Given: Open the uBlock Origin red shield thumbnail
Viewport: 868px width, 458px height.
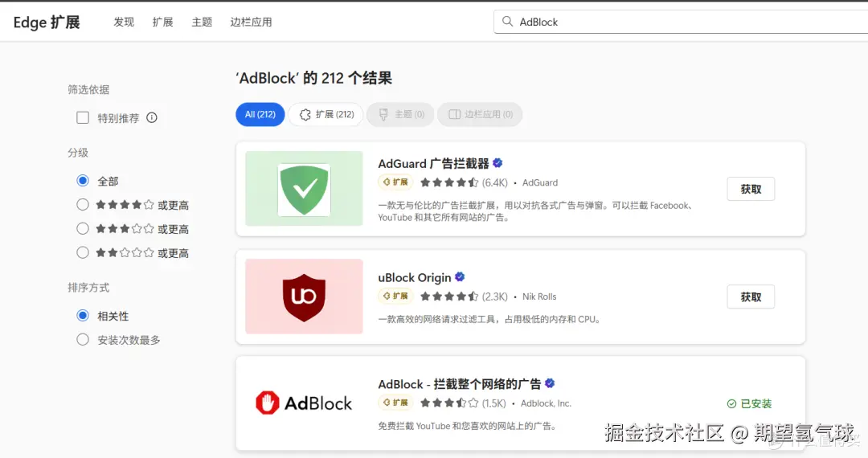Looking at the screenshot, I should click(304, 296).
